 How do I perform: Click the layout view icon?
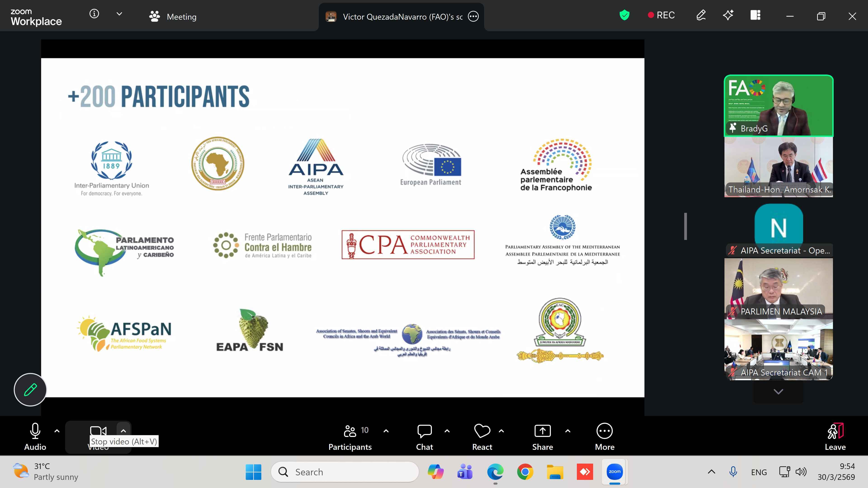755,15
